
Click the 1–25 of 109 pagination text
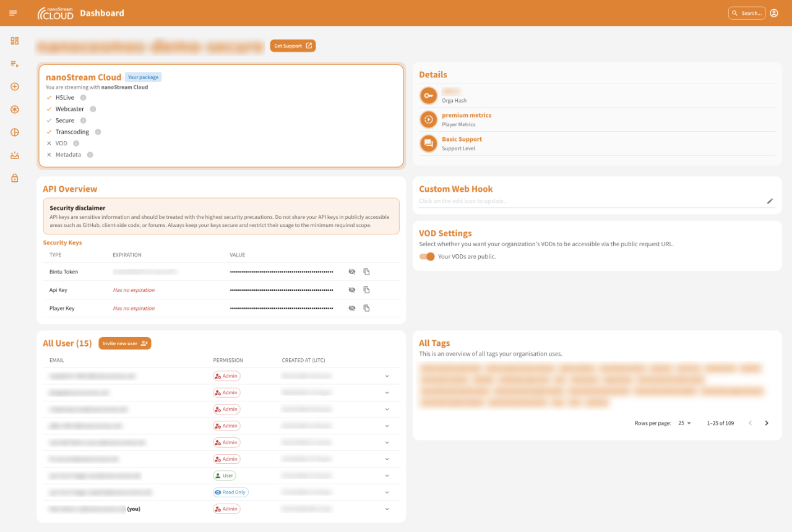coord(720,423)
